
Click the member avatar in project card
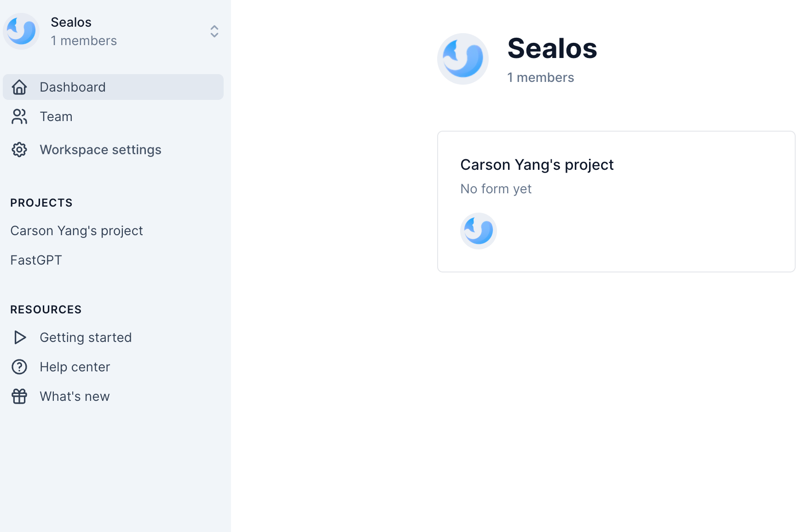pos(478,231)
